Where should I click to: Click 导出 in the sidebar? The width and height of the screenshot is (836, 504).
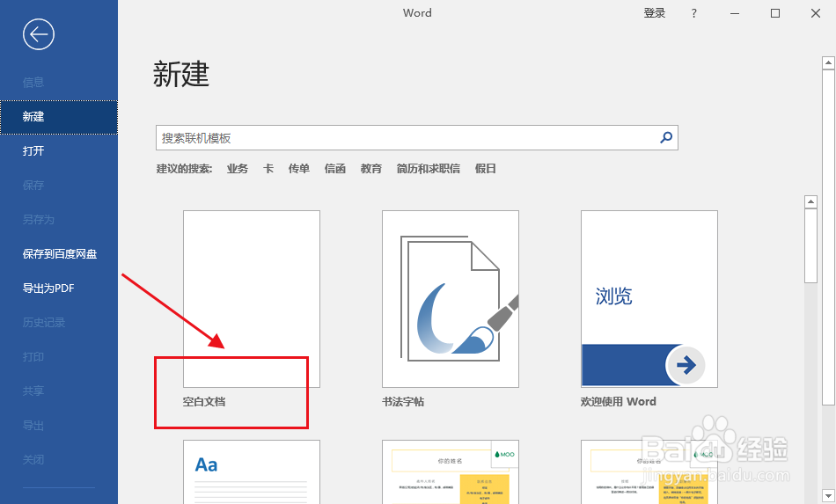33,425
